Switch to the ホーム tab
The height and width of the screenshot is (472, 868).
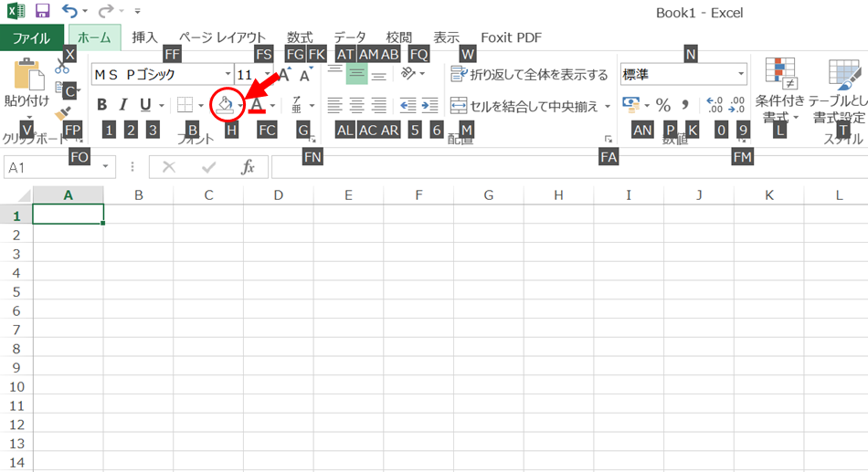(94, 37)
